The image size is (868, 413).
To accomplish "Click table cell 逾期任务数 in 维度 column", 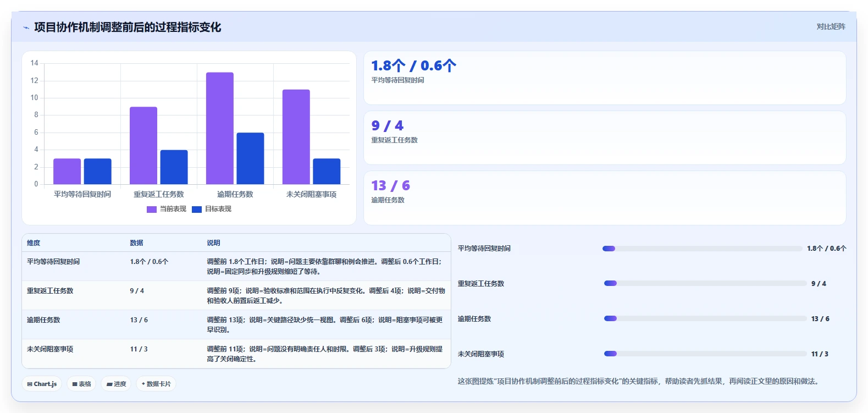I will coord(43,320).
